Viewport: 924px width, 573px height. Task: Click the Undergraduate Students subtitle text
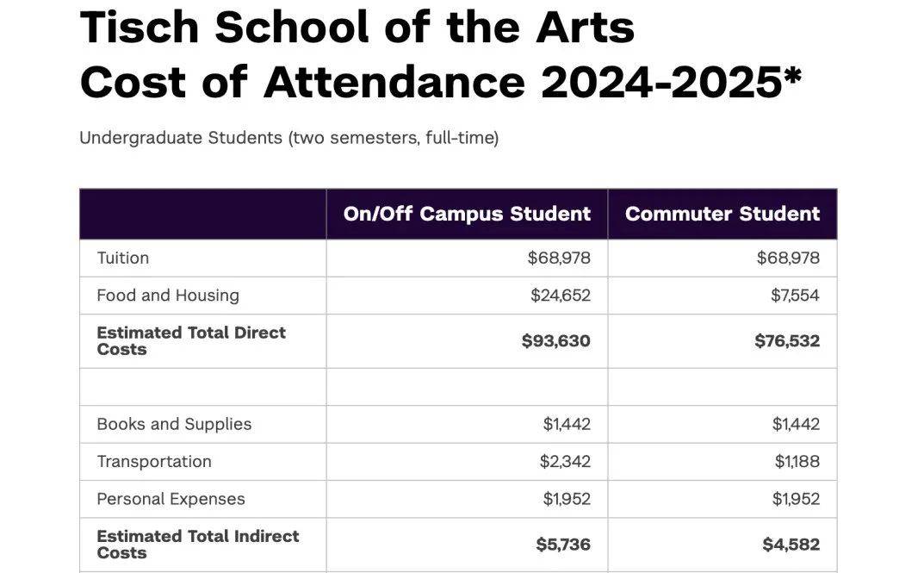pos(288,138)
